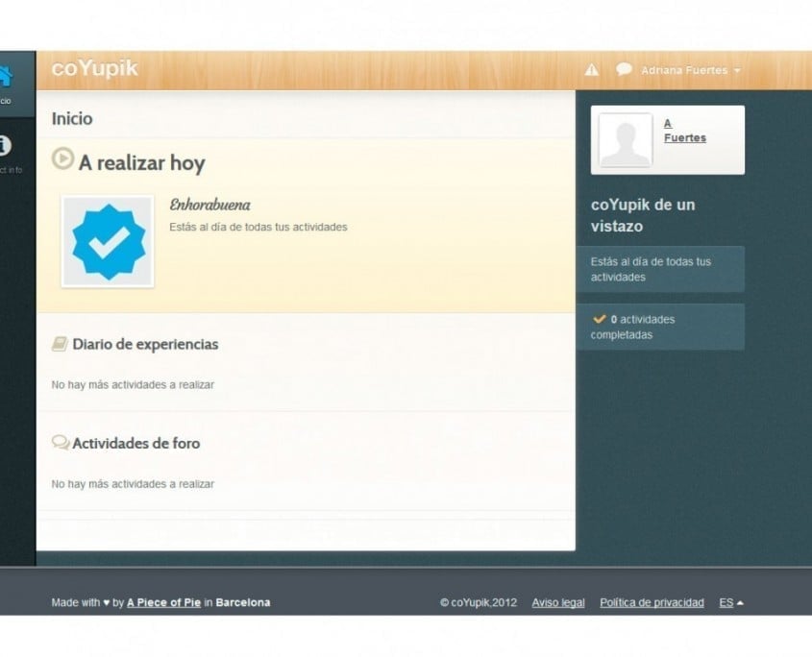Click the chat bubbles icon beside Actividades de foro
Screen dimensions: 812x657
(61, 443)
